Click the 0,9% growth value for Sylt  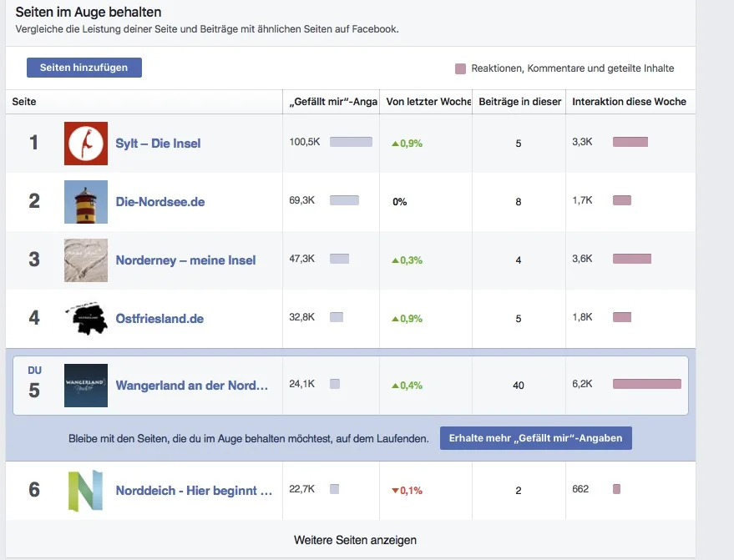coord(407,144)
